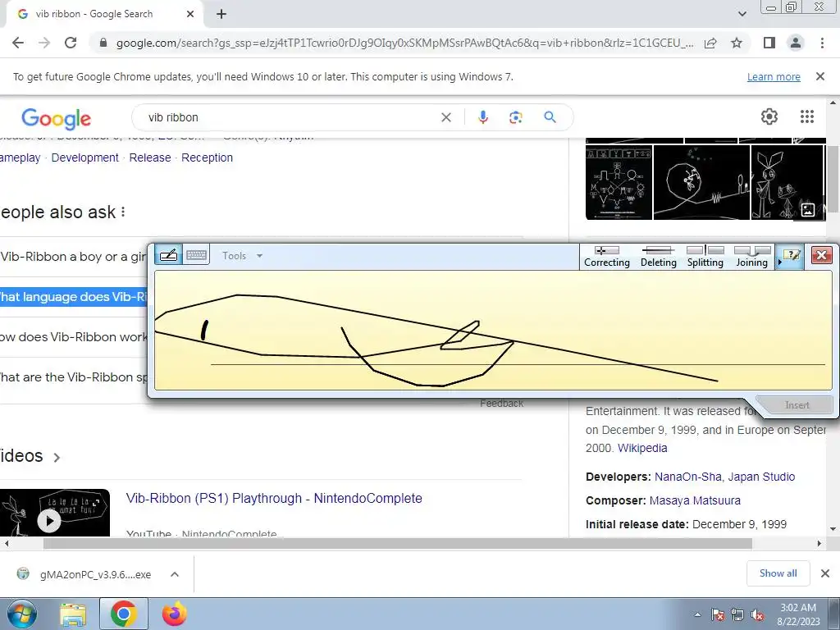The height and width of the screenshot is (630, 840).
Task: Open the Wikipedia source link
Action: click(642, 448)
